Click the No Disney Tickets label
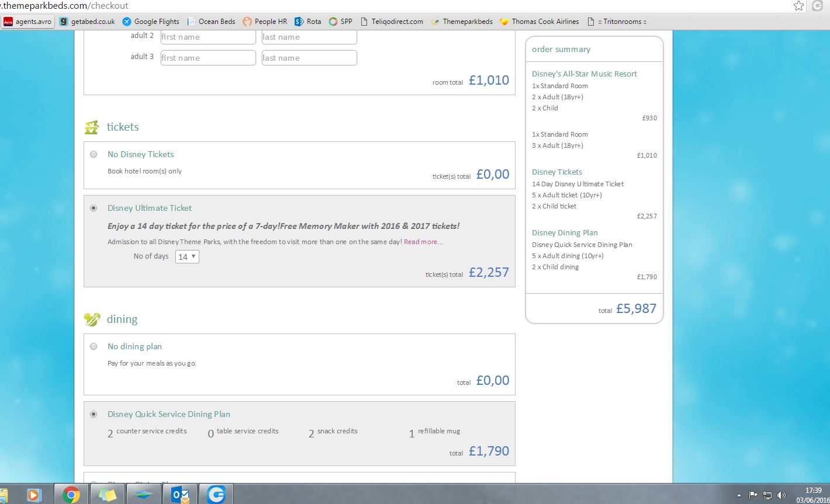Viewport: 830px width, 504px height. coord(141,154)
